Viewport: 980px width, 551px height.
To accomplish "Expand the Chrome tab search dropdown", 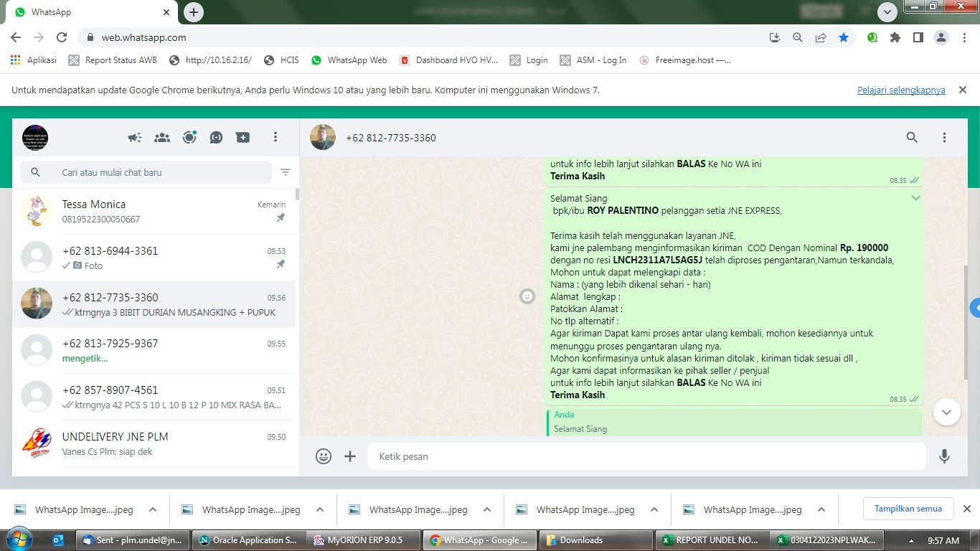I will coord(887,12).
